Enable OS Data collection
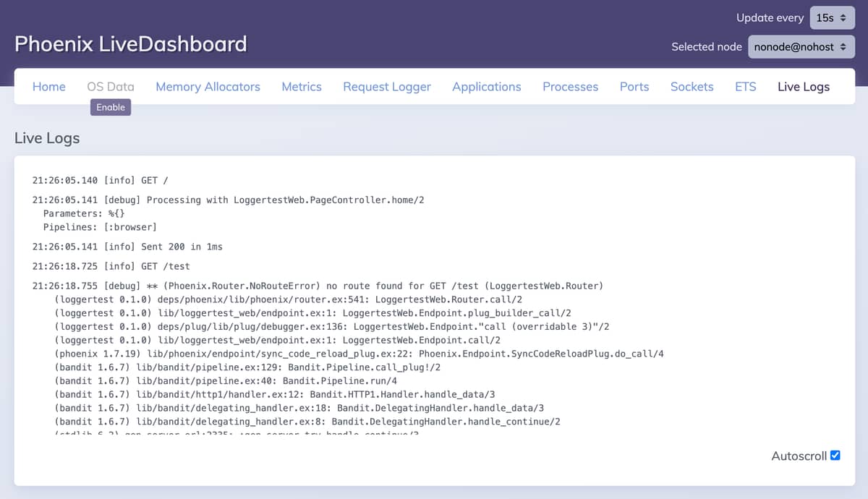The height and width of the screenshot is (499, 868). pos(110,106)
